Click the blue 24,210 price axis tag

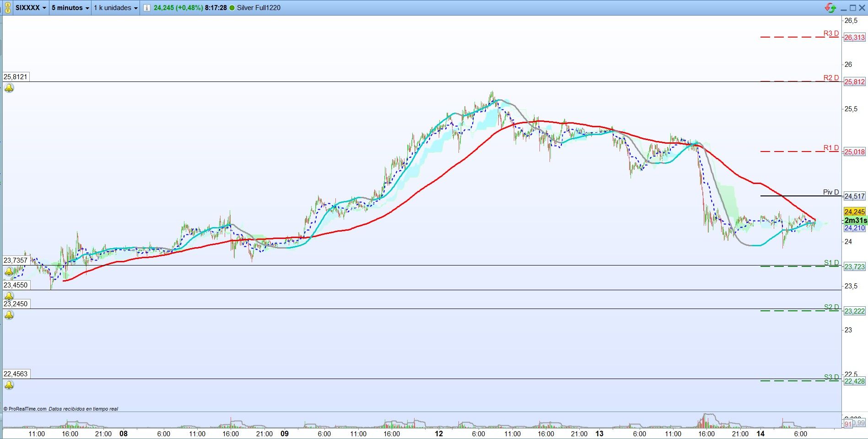[x=854, y=228]
